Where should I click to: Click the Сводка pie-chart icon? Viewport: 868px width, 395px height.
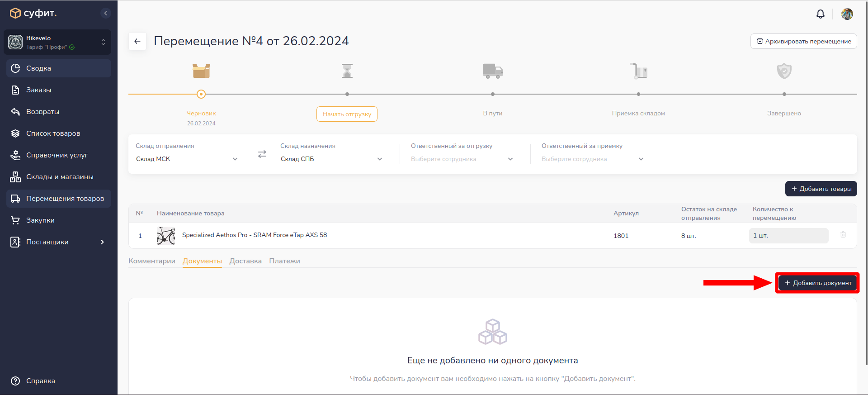point(15,68)
